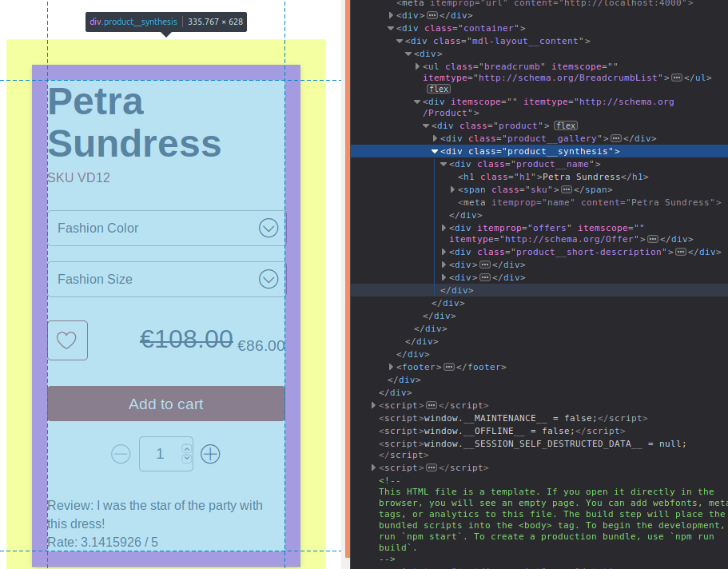Collapse the mdl-layout__content div node
Image resolution: width=728 pixels, height=569 pixels.
point(400,42)
